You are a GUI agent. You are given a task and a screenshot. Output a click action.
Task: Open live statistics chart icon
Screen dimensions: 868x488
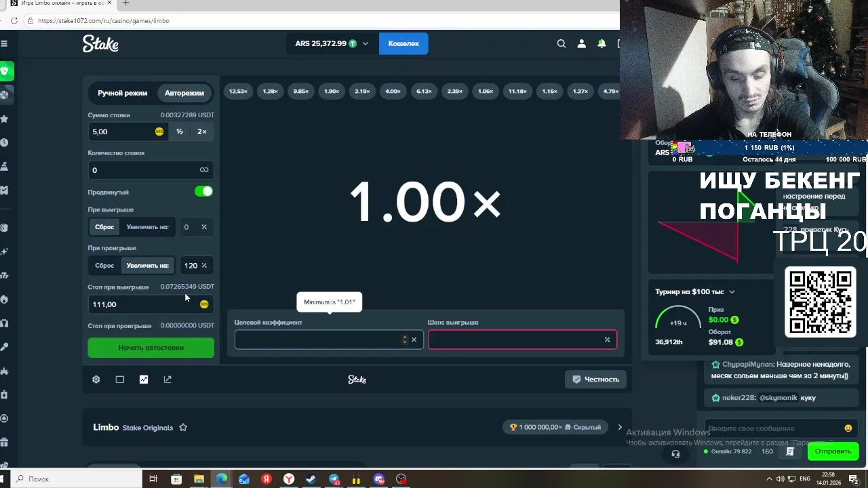point(144,380)
